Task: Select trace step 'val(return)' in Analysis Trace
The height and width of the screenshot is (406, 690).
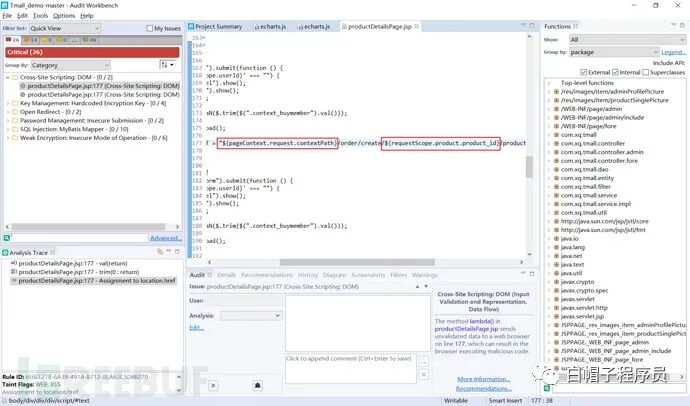Action: point(73,263)
